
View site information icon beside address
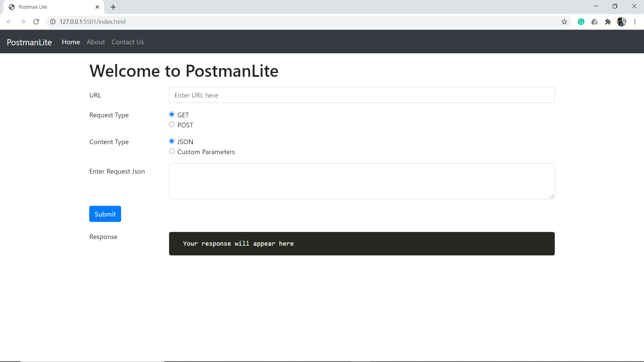pyautogui.click(x=53, y=22)
